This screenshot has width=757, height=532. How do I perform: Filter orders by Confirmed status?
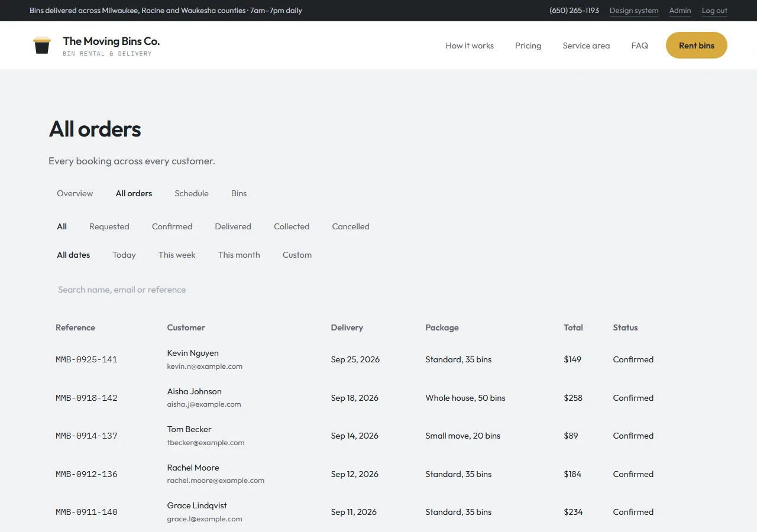172,226
